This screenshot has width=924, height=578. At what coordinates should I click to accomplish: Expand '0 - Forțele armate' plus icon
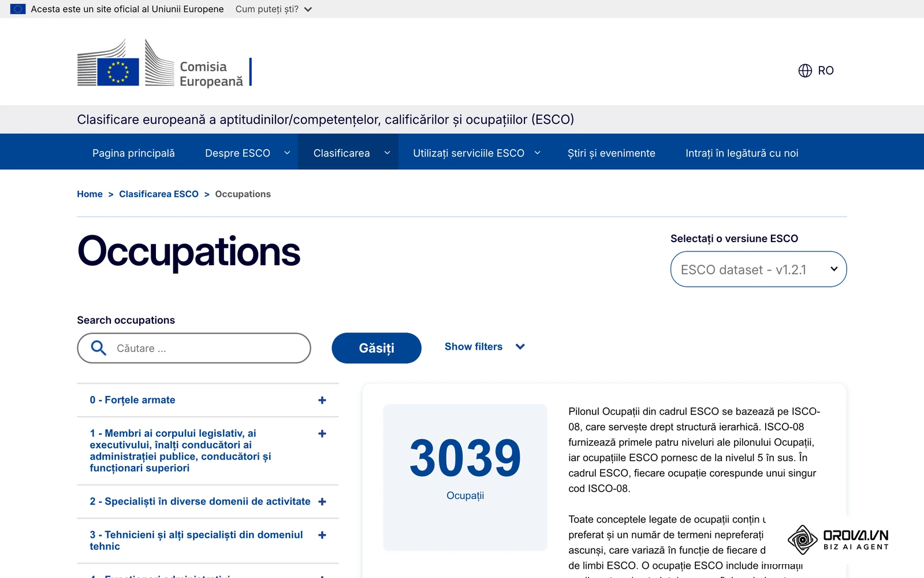point(322,400)
